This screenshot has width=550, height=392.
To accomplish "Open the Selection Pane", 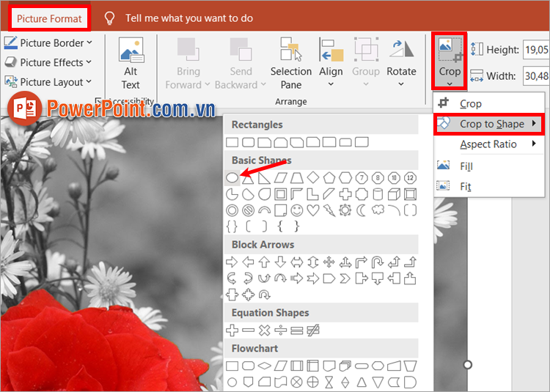I will (x=291, y=64).
